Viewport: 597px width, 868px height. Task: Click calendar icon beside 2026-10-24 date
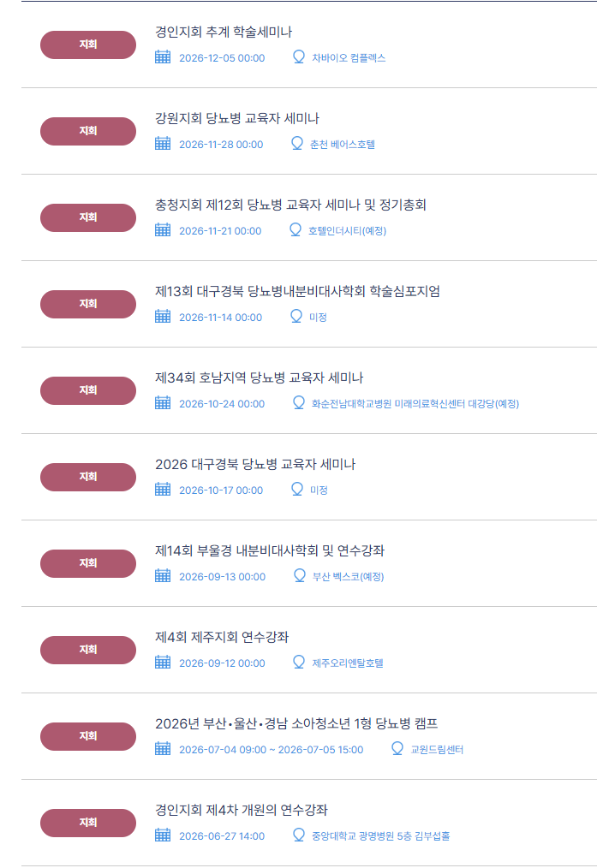click(163, 403)
